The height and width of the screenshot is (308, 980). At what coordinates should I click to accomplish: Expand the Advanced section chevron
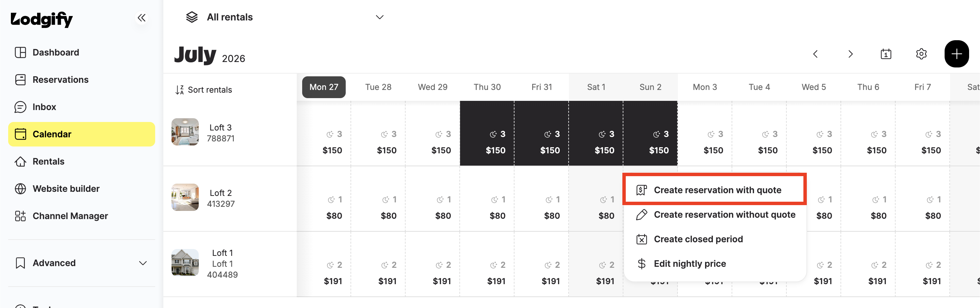coord(143,263)
